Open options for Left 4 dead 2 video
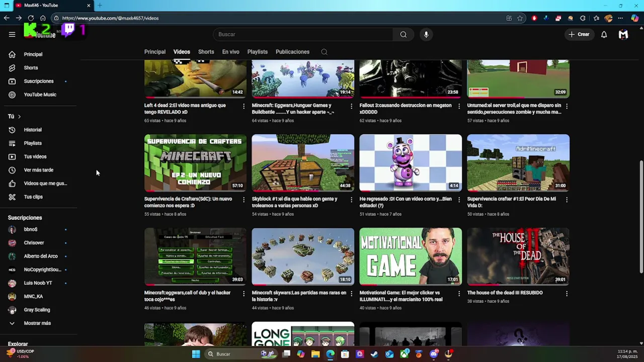 [244, 106]
